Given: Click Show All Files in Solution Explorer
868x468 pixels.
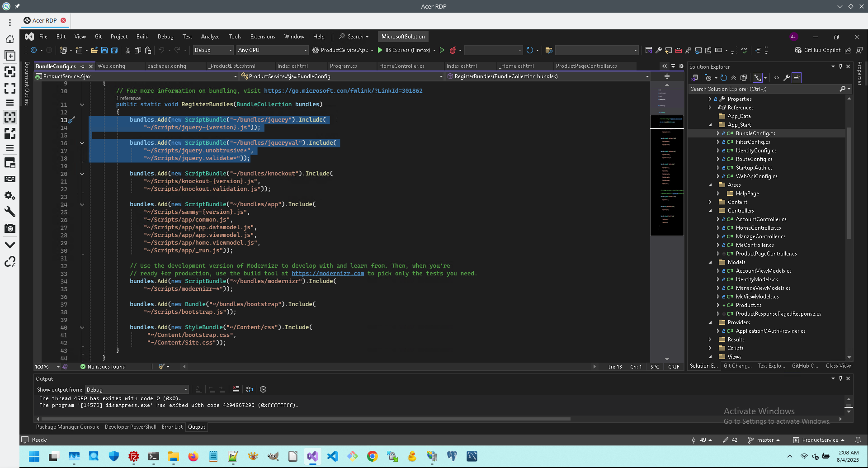Looking at the screenshot, I should pyautogui.click(x=744, y=78).
